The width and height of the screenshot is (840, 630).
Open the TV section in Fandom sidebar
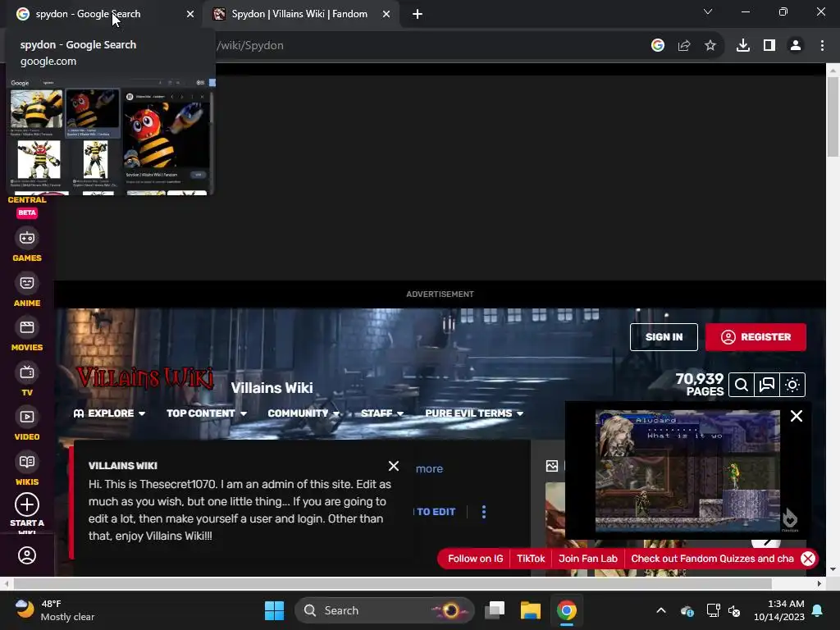point(27,380)
